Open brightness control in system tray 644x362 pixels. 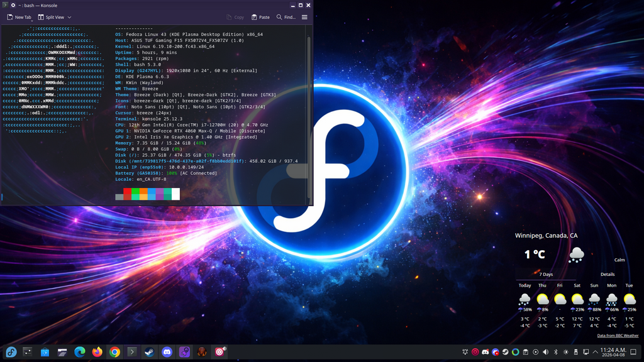click(565, 352)
